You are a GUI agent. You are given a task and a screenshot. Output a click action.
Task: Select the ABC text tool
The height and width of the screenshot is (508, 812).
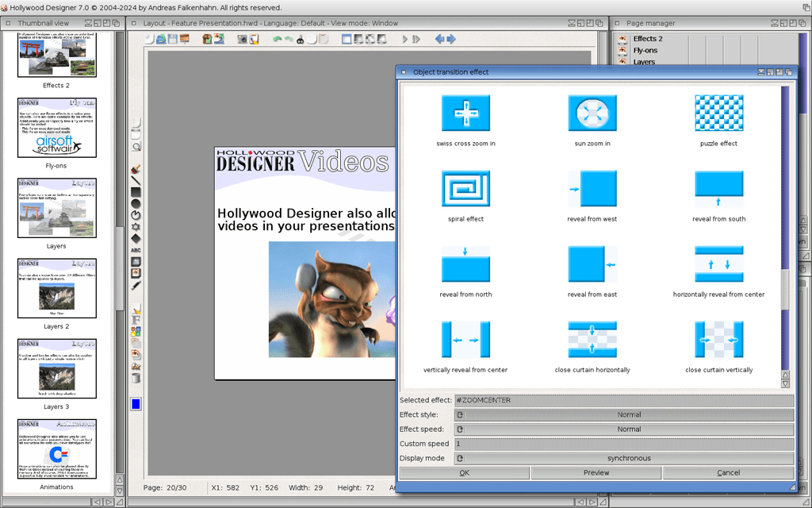[x=136, y=250]
